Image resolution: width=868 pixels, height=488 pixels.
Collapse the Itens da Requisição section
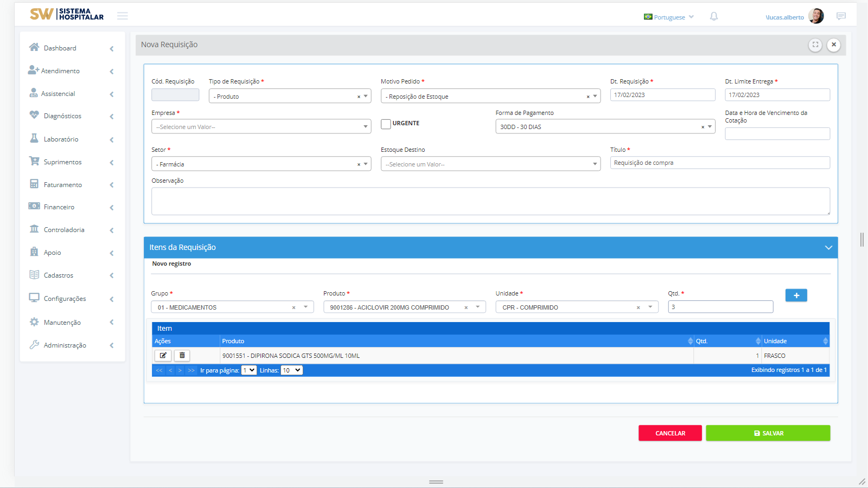828,247
